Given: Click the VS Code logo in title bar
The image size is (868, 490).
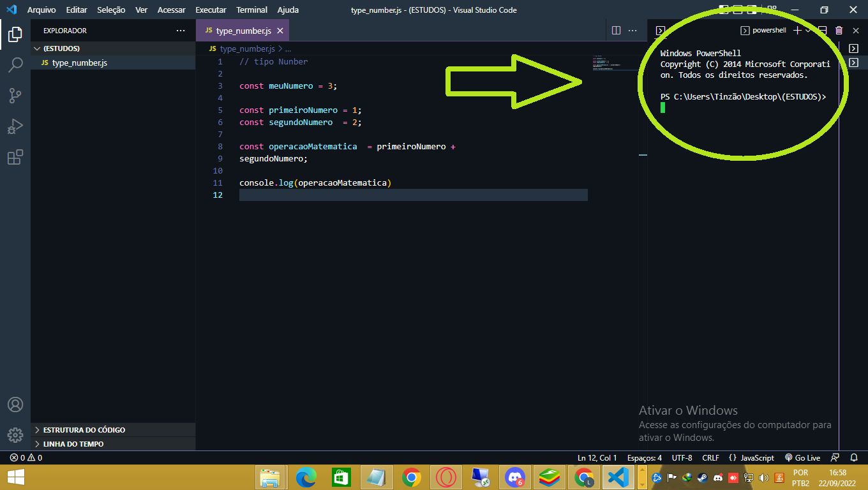Looking at the screenshot, I should 11,10.
